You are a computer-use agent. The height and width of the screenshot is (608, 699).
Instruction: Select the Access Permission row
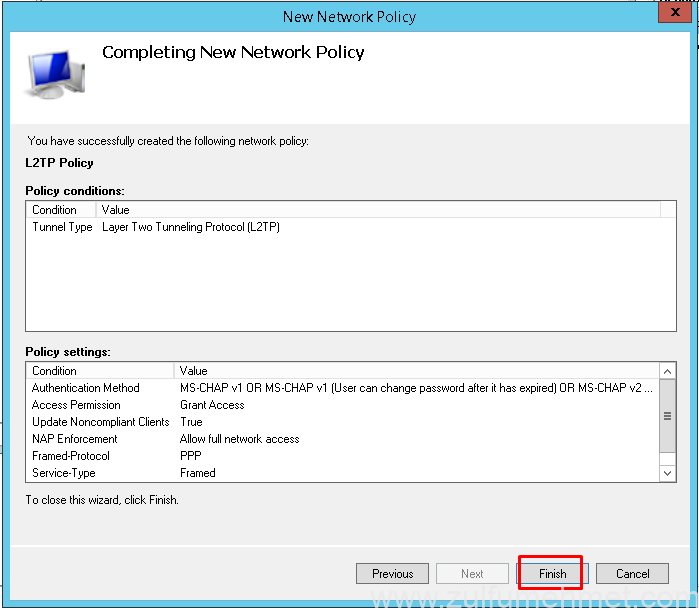click(x=342, y=405)
